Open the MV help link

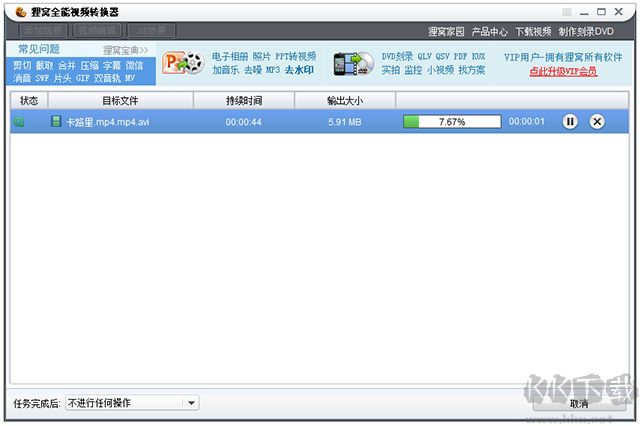coord(130,78)
